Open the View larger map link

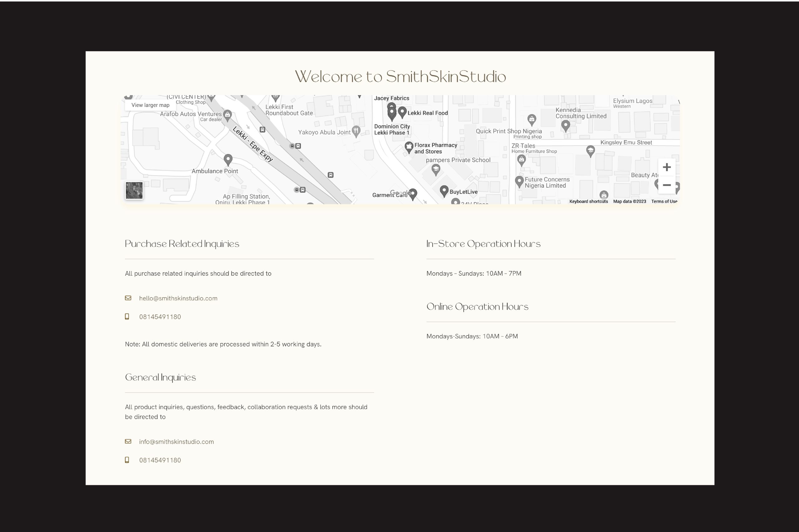[x=150, y=105]
